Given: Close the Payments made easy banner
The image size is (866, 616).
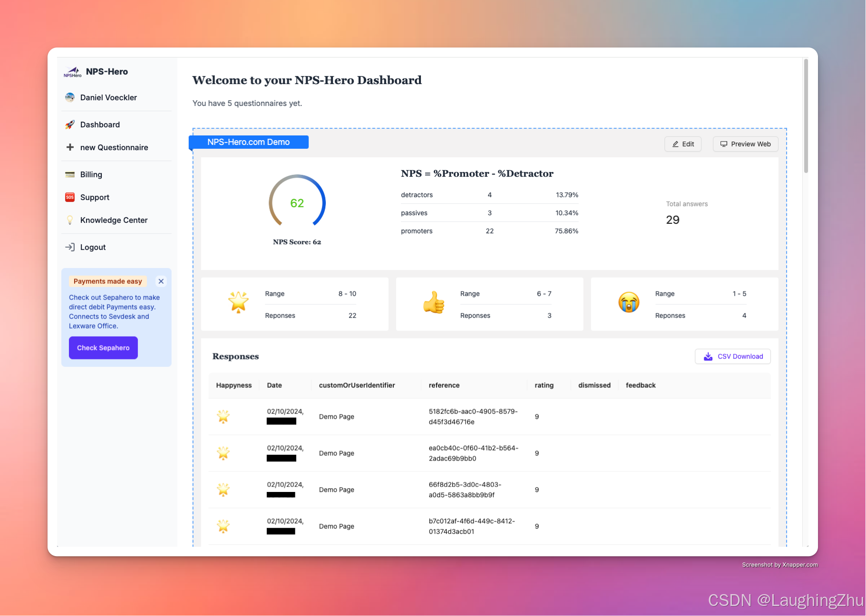Looking at the screenshot, I should [161, 281].
